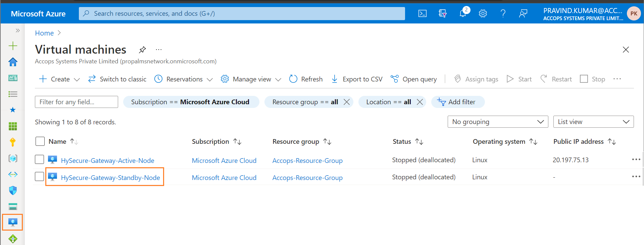Remove the Resource group == all filter
Image resolution: width=644 pixels, height=245 pixels.
pyautogui.click(x=347, y=102)
